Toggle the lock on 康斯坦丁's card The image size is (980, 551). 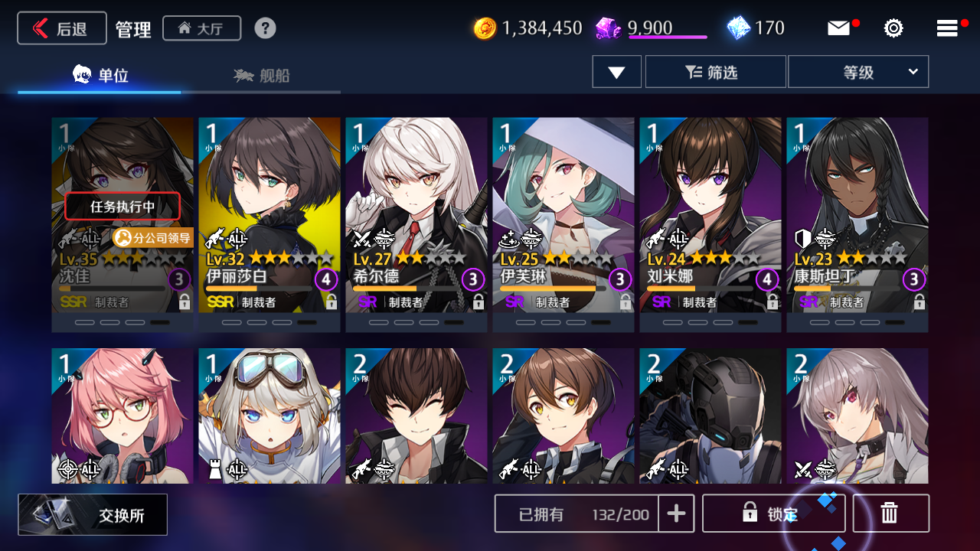pyautogui.click(x=919, y=302)
